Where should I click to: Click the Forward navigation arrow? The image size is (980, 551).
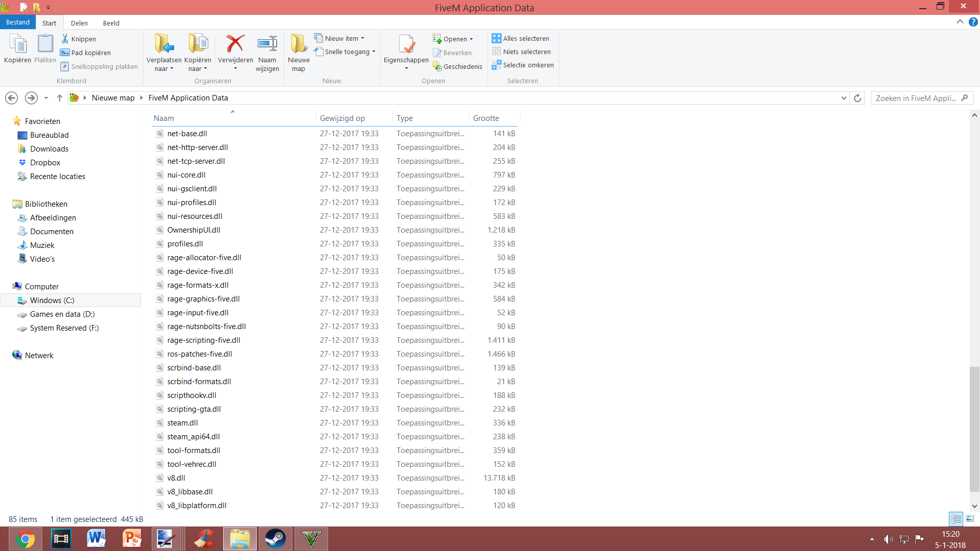(31, 98)
